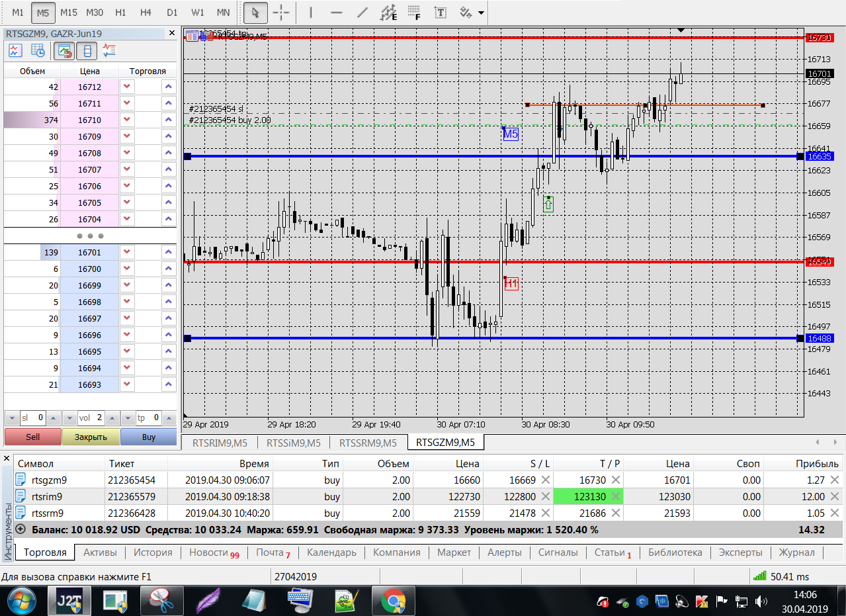Select the crosshair cursor tool
This screenshot has width=846, height=616.
(x=281, y=12)
